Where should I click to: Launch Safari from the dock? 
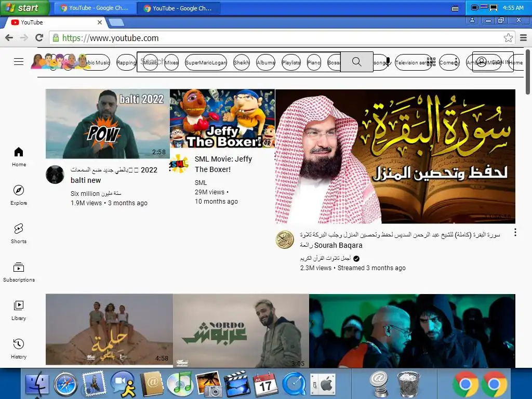[x=65, y=384]
